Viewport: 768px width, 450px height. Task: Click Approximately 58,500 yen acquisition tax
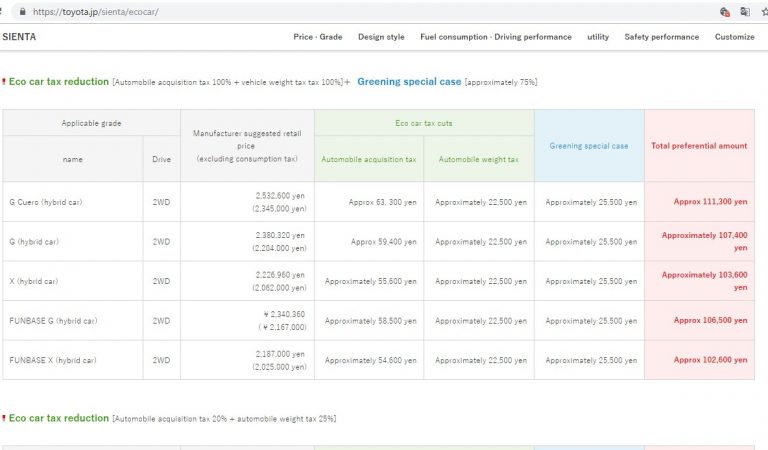coord(370,321)
